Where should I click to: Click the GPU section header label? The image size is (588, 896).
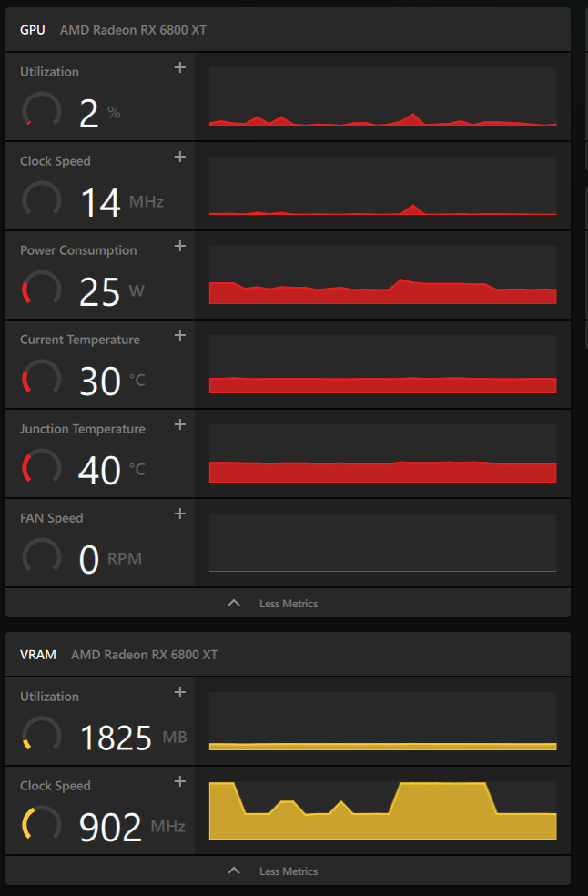click(33, 30)
